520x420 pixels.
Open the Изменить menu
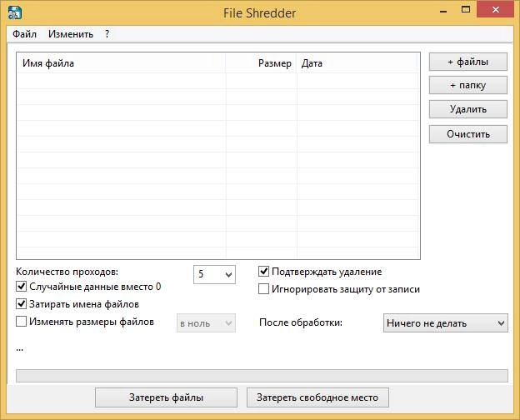71,34
